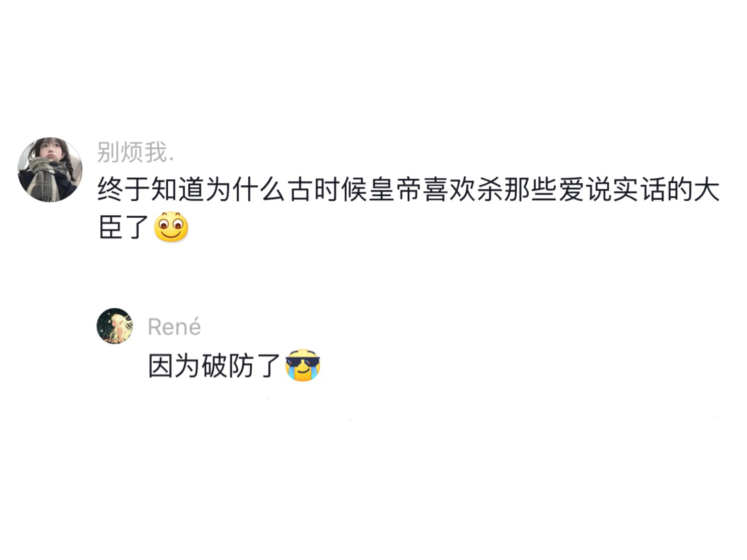The height and width of the screenshot is (560, 747).
Task: Click the first line of the top comment
Action: [408, 190]
